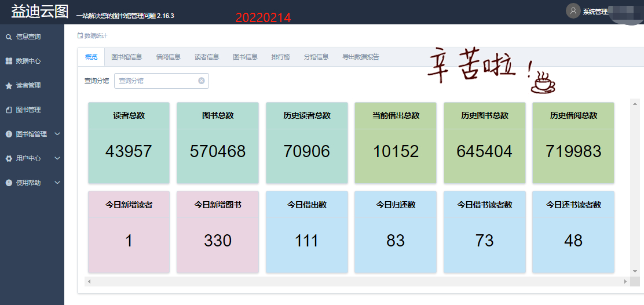This screenshot has height=305, width=644.
Task: Click the horizontal scrollbar right arrow
Action: (x=625, y=282)
